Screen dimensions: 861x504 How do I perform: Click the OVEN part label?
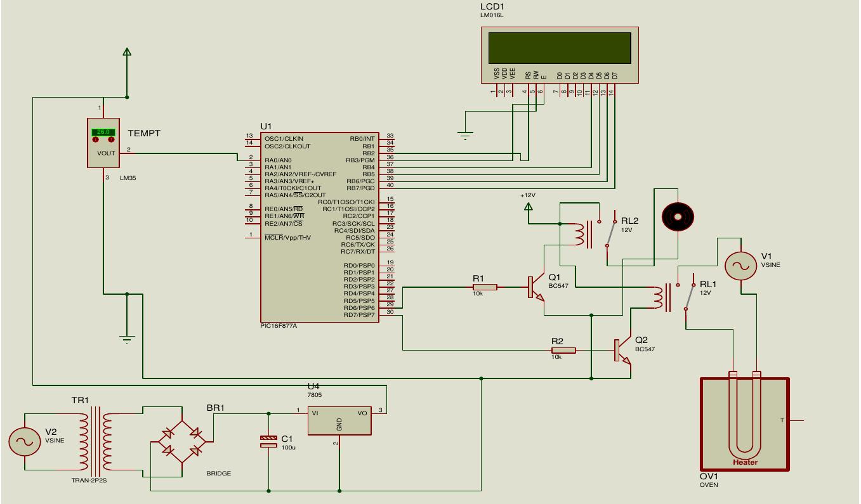(707, 486)
